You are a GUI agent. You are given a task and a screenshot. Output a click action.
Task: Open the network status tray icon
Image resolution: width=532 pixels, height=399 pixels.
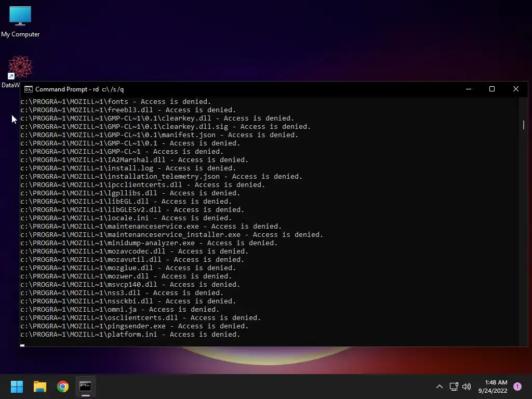point(454,387)
